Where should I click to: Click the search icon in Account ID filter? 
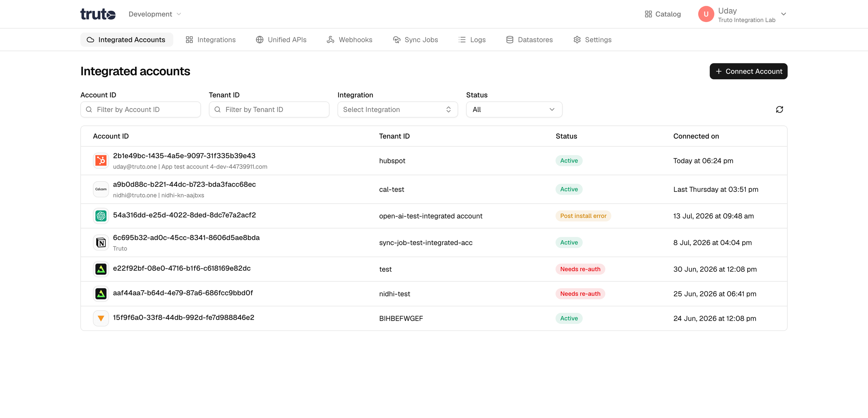(89, 110)
